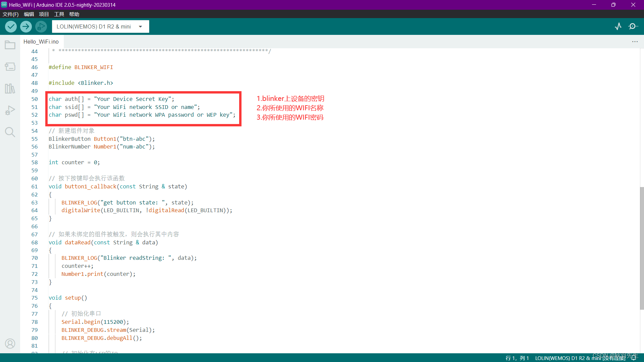Click the Arduino IDE logo in title bar
Image resolution: width=644 pixels, height=362 pixels.
(4, 5)
